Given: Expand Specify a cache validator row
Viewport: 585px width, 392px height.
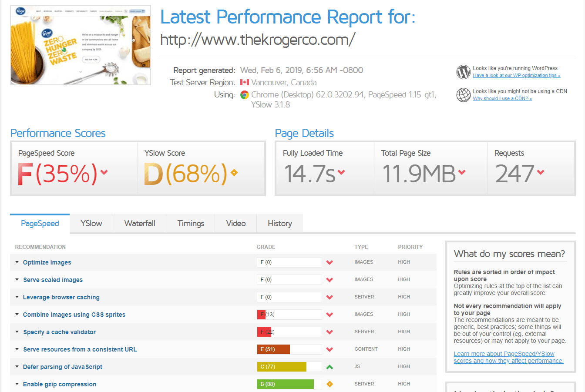Looking at the screenshot, I should coord(59,332).
